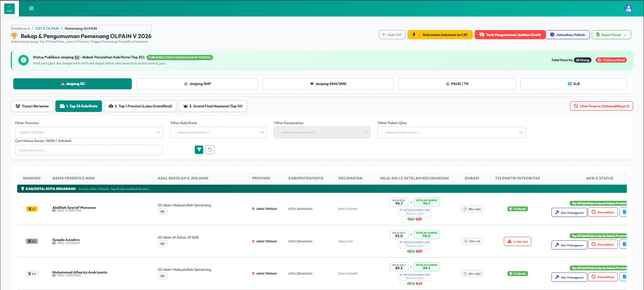644x290 pixels.
Task: Open document icon for Syaqila Azzahra
Action: coord(624,244)
